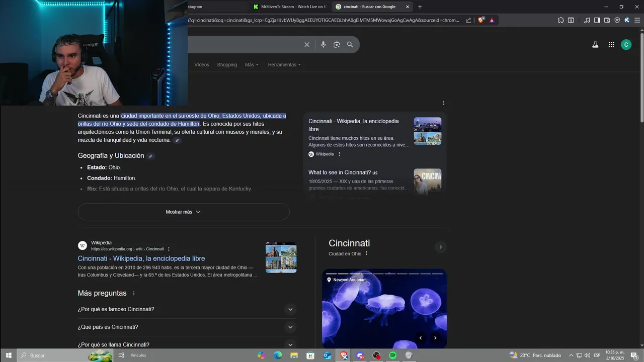Screen dimensions: 644x362
Task: Open the Google apps grid
Action: click(611, 45)
